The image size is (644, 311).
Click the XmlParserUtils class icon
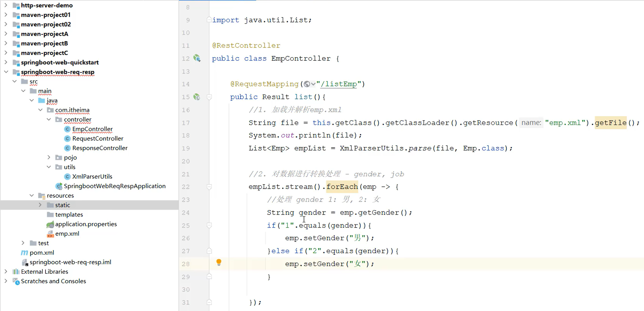pos(67,176)
